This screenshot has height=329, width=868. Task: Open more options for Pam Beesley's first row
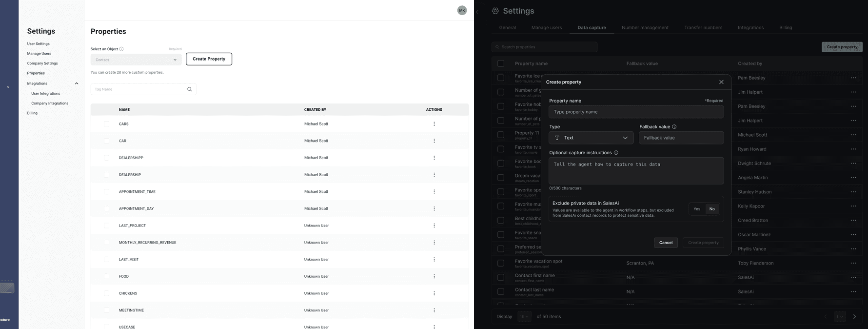853,78
